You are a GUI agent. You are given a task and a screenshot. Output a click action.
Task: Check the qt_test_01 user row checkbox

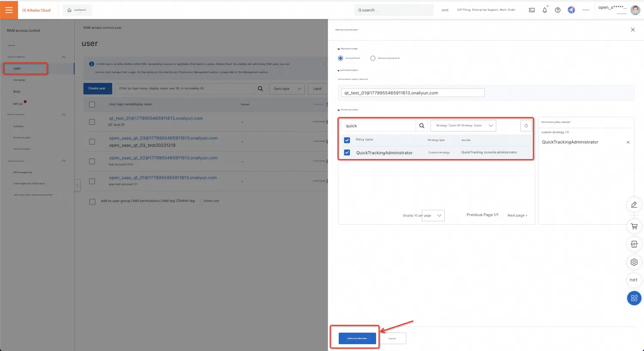pos(92,122)
